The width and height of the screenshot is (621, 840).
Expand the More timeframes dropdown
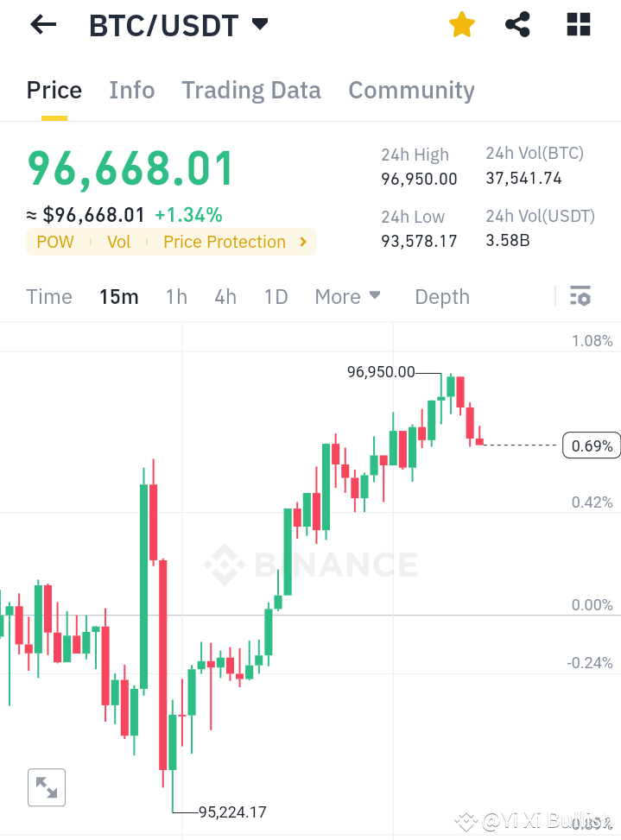click(x=347, y=296)
